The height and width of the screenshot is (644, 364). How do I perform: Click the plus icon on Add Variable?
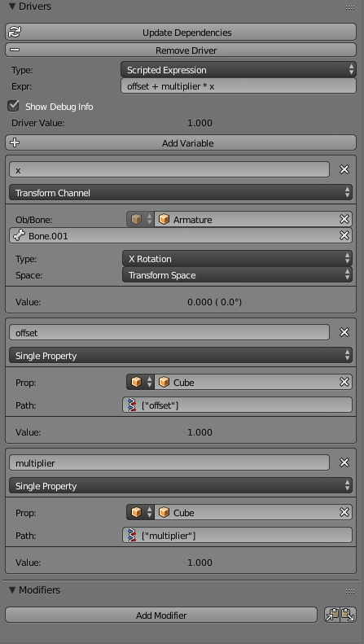(15, 143)
